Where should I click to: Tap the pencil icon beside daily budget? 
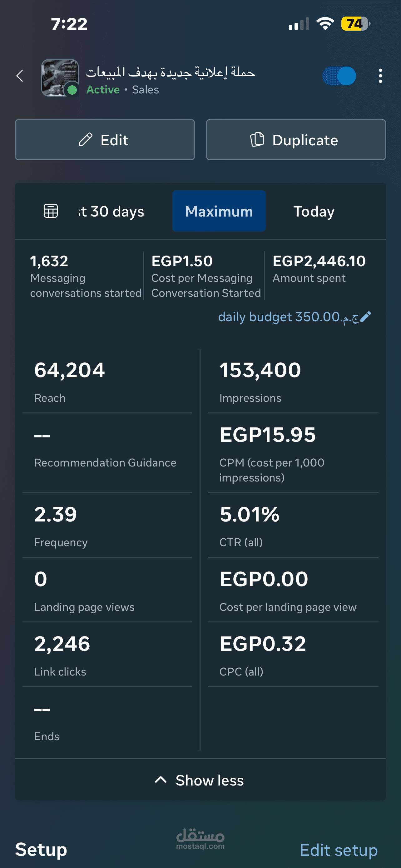click(x=366, y=317)
